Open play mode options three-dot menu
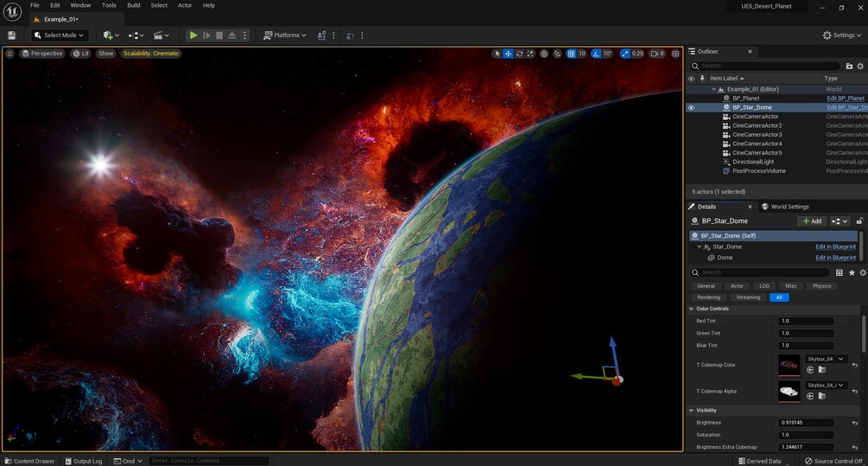Screen dimensions: 868x466 pyautogui.click(x=244, y=35)
